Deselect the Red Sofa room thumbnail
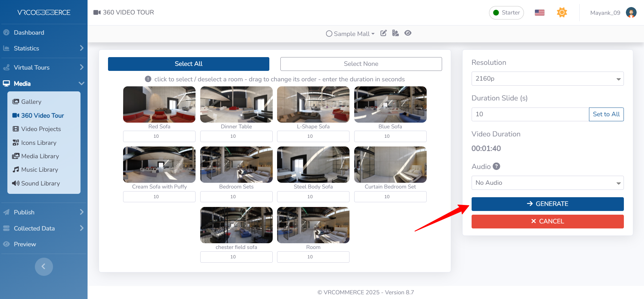The image size is (644, 299). click(159, 104)
